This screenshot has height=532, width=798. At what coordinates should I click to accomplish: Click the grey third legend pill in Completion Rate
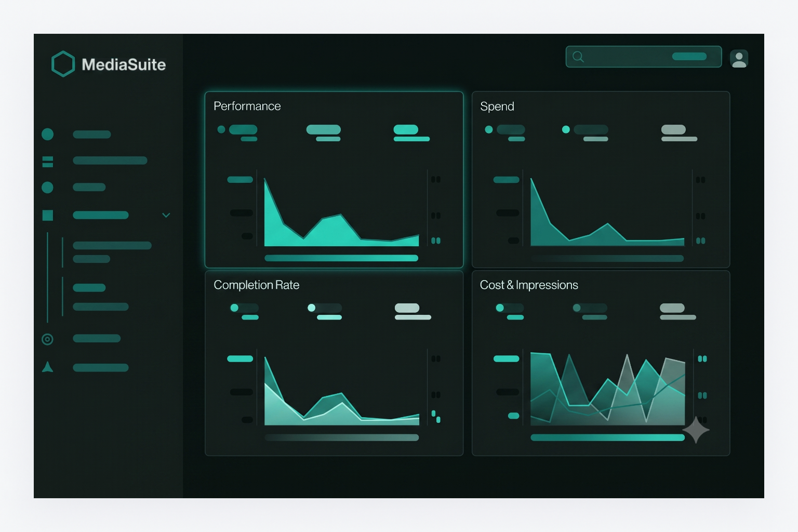[407, 308]
